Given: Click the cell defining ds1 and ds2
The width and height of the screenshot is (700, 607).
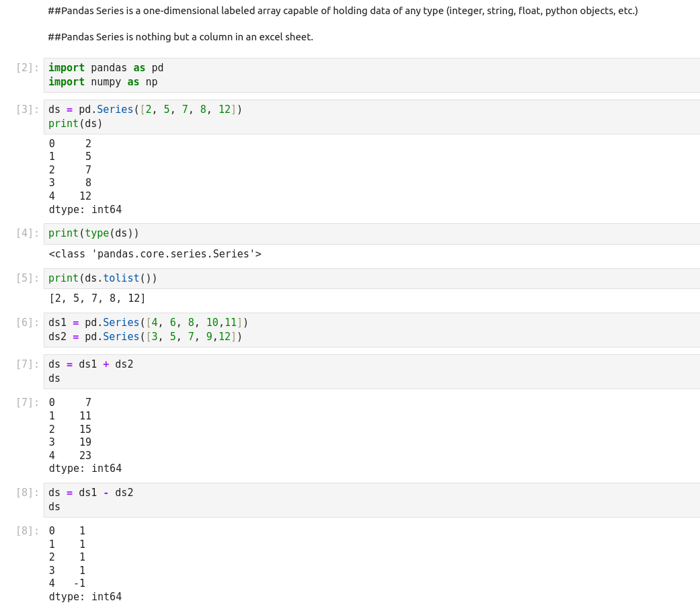Looking at the screenshot, I should click(371, 330).
